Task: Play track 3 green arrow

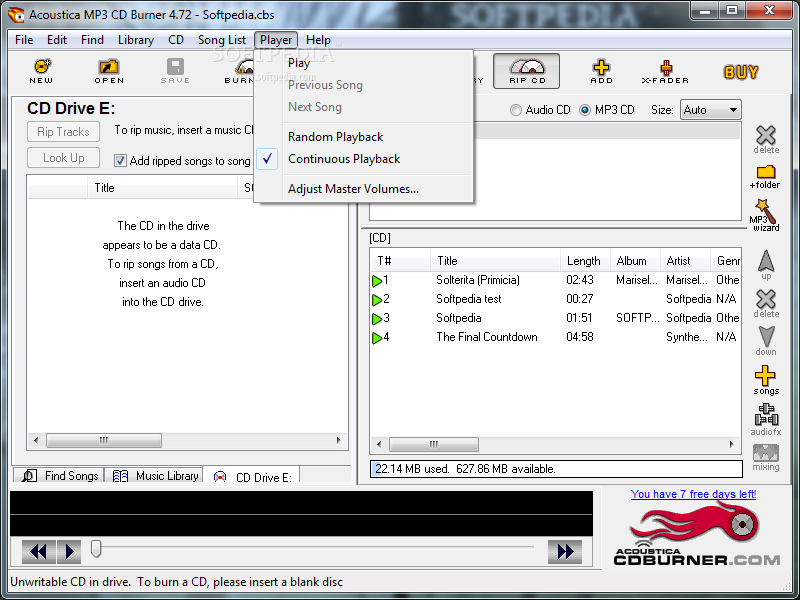Action: [x=377, y=319]
